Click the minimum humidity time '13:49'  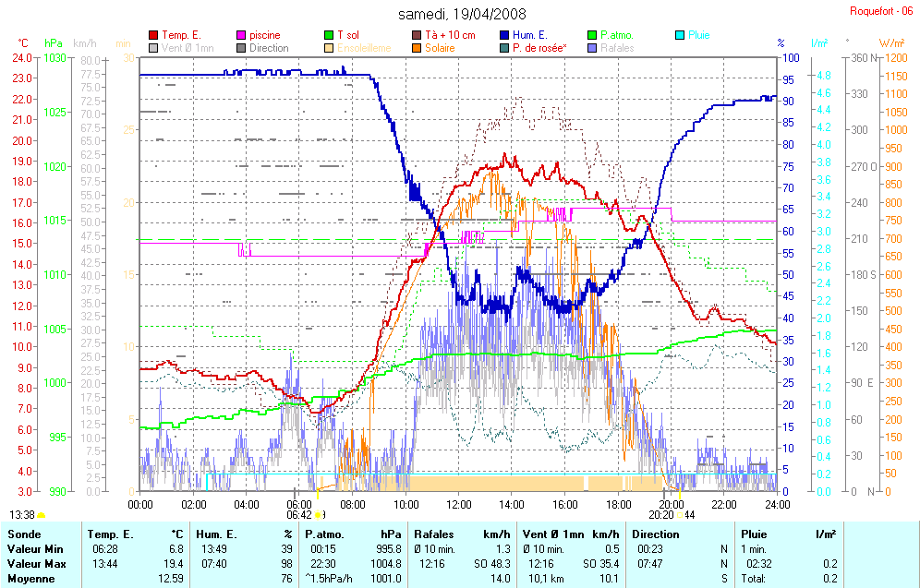pyautogui.click(x=213, y=549)
